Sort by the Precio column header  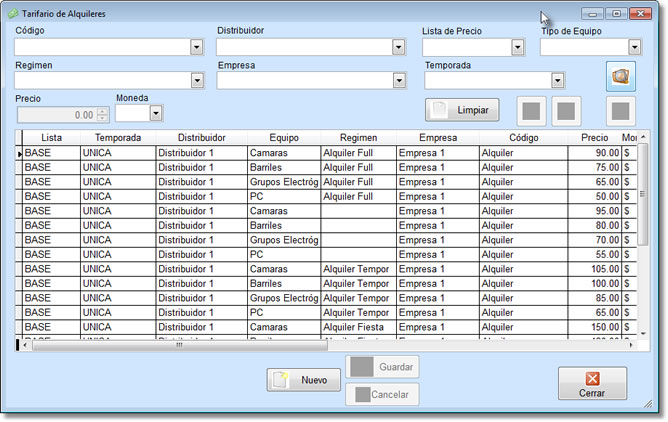pos(594,137)
